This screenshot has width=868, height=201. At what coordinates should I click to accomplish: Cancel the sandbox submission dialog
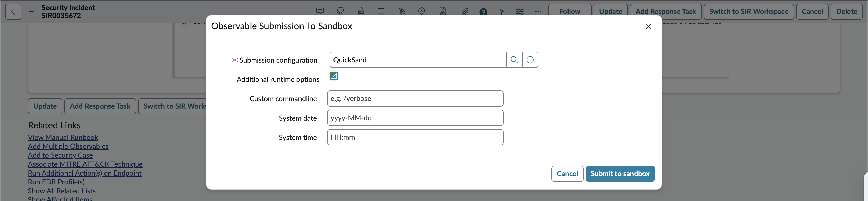point(567,174)
